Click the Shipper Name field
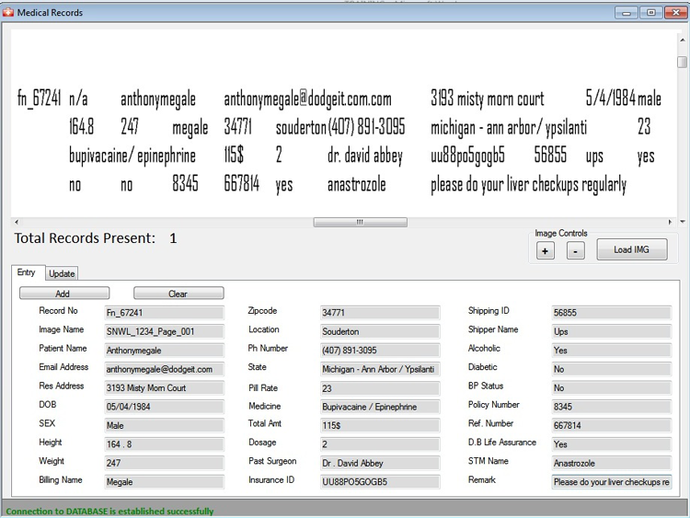This screenshot has width=690, height=518. (x=611, y=331)
